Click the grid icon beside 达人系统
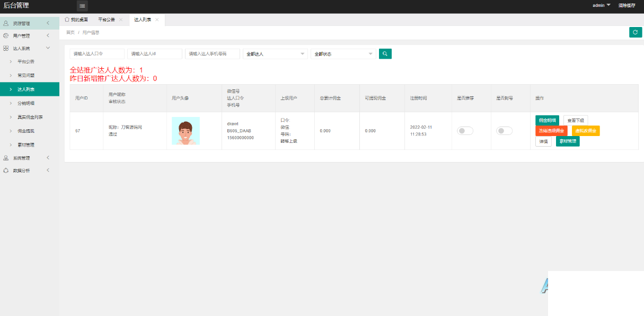 point(6,48)
